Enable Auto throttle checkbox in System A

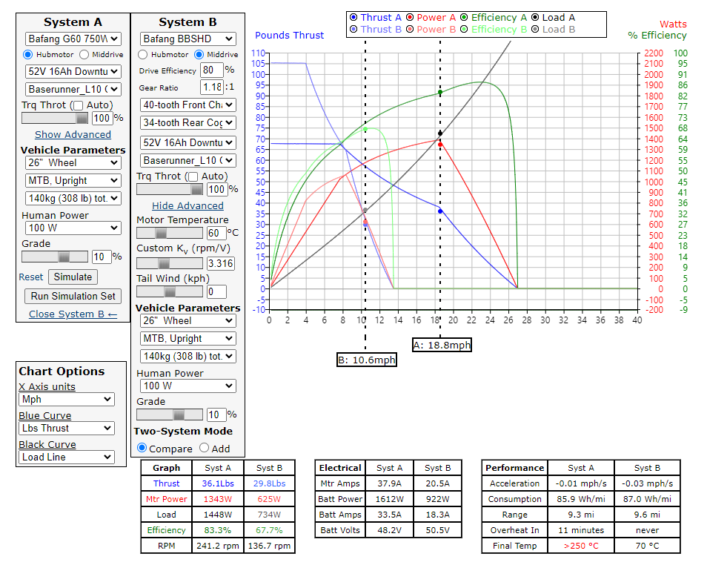click(x=78, y=106)
